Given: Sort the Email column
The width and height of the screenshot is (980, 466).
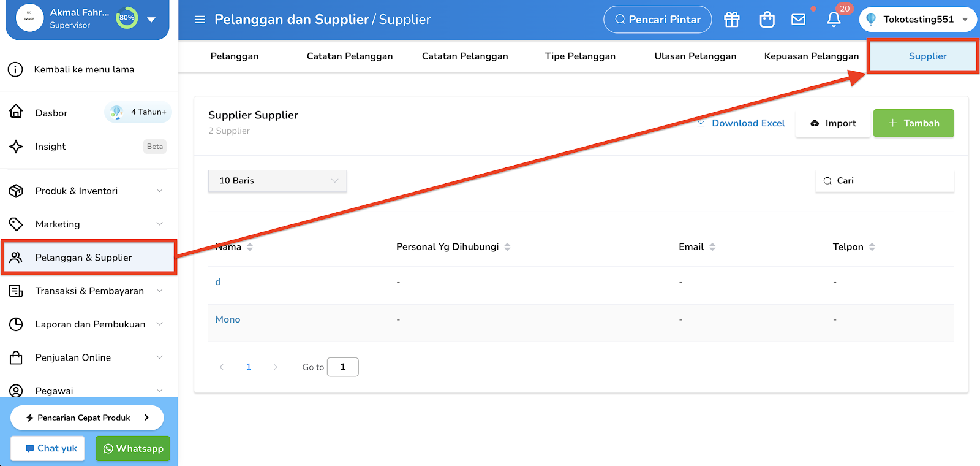Looking at the screenshot, I should coord(712,246).
